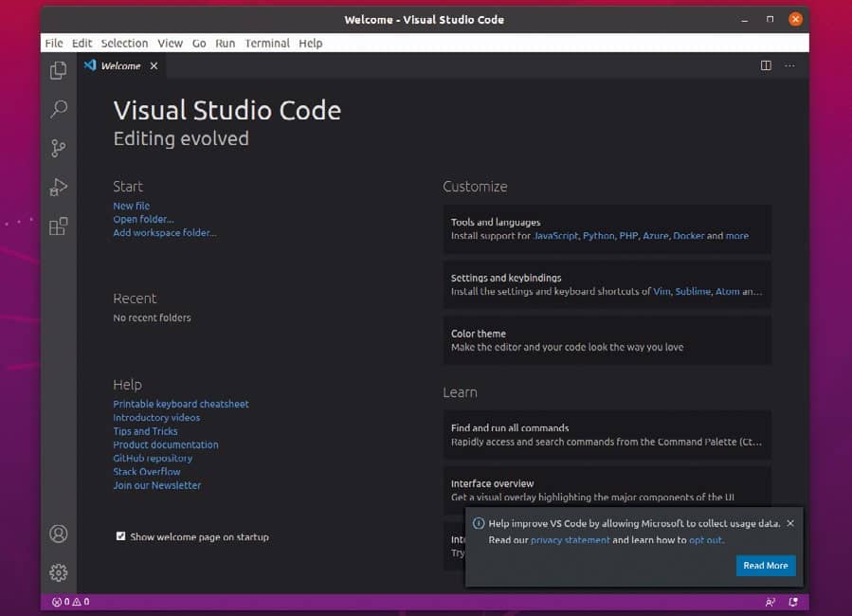Open the privacy statement link
Viewport: 852px width, 616px height.
(570, 540)
